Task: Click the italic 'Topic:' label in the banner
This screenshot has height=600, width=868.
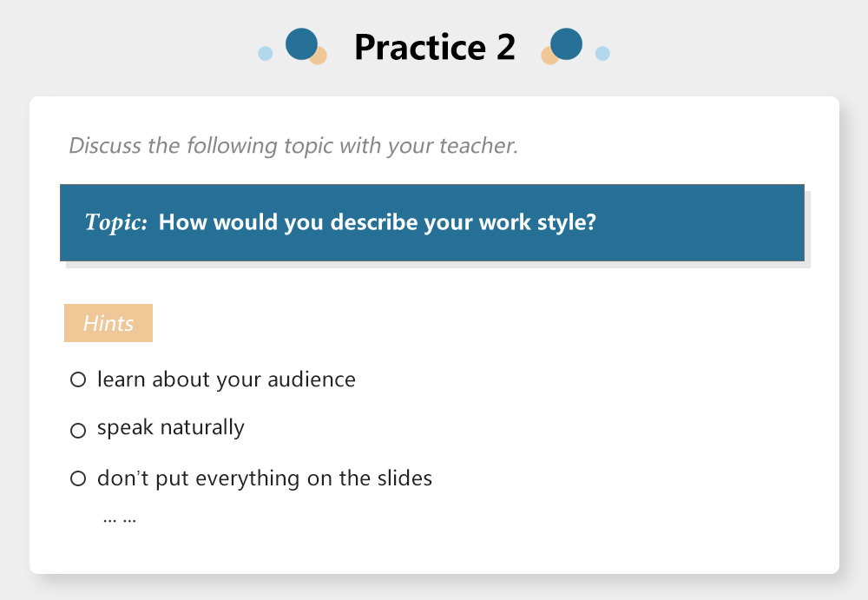Action: point(116,222)
